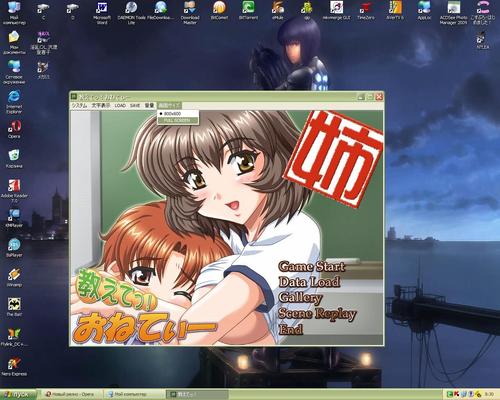Screen dimensions: 500x400
Task: Launch Adobe Reader 7.0 shortcut
Action: pyautogui.click(x=14, y=191)
